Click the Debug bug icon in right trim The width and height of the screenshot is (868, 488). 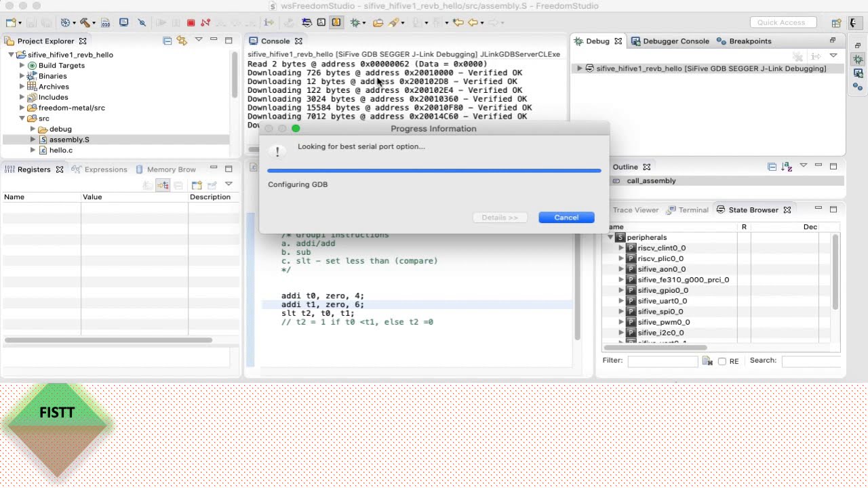(859, 60)
